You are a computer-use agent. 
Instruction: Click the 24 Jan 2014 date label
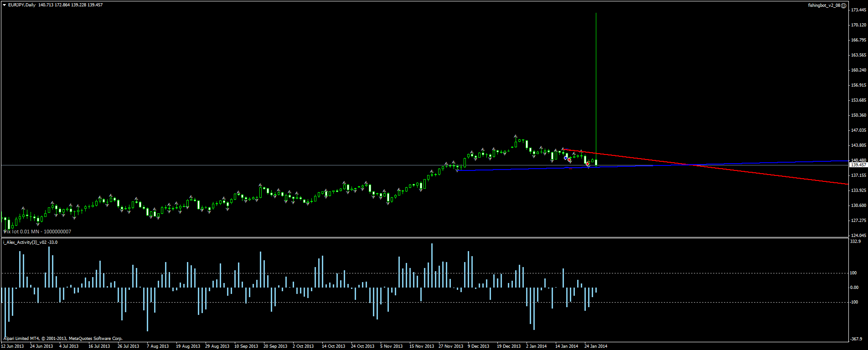(x=596, y=346)
